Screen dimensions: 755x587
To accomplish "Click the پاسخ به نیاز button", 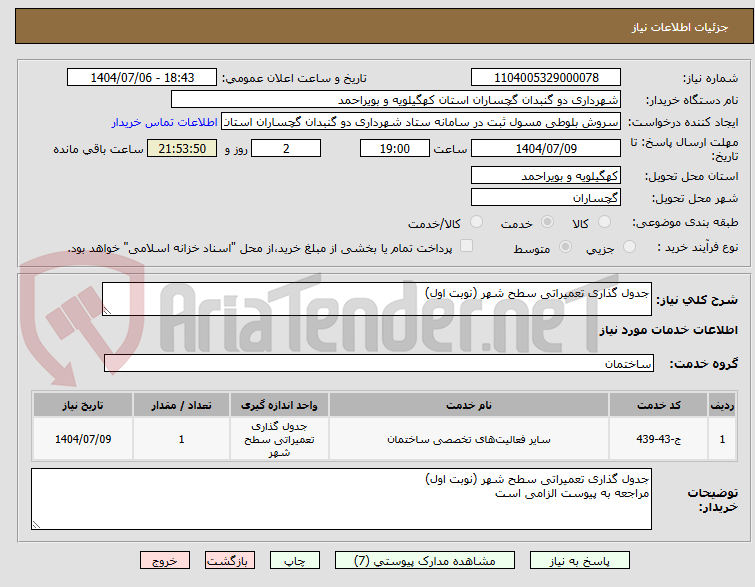I will [580, 561].
